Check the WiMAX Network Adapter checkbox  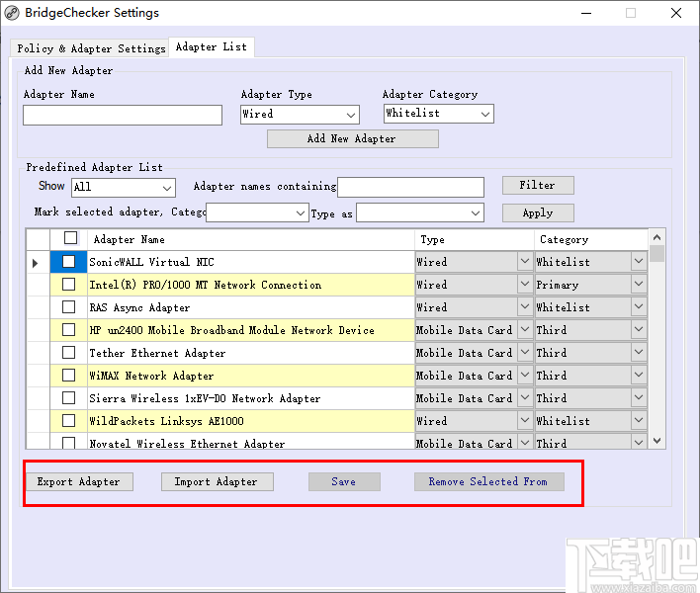pos(69,376)
